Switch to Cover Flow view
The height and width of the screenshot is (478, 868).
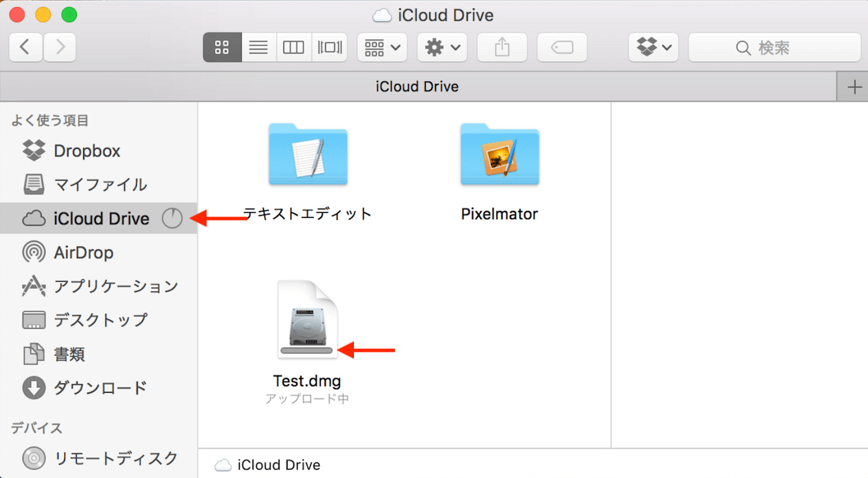329,48
